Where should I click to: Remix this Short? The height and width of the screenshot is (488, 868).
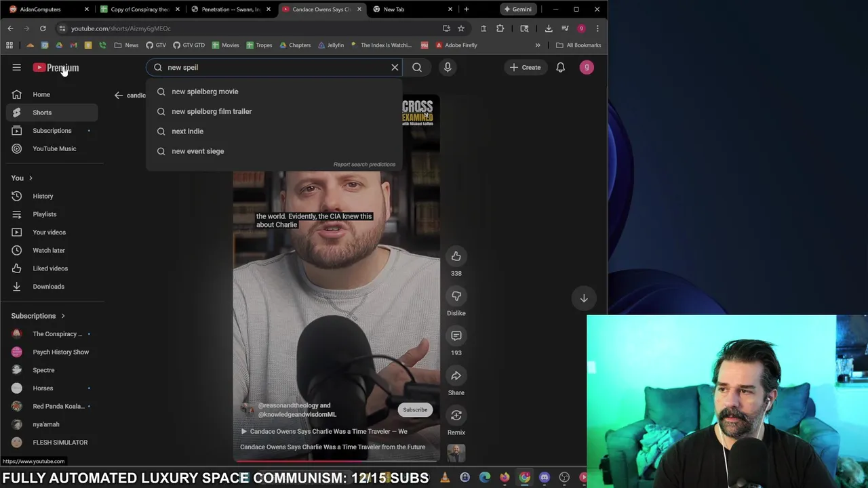click(456, 415)
